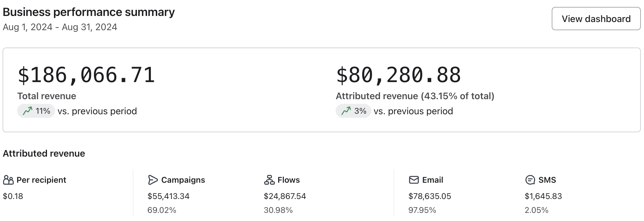Click the Flows label

pos(289,180)
